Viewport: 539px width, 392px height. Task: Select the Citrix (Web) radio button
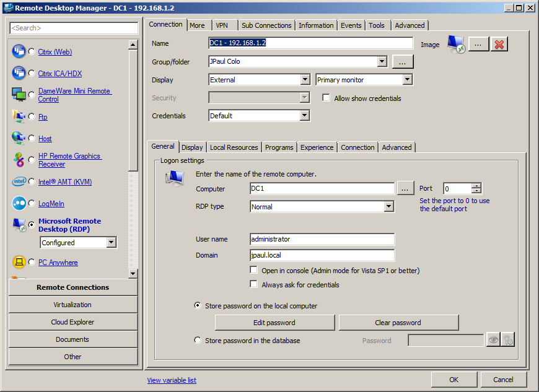click(32, 51)
